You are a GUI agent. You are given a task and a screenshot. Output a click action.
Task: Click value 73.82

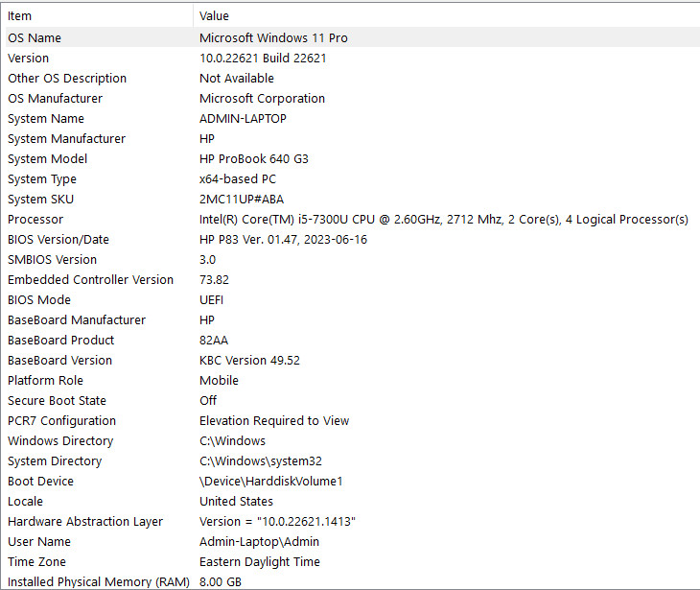[x=214, y=279]
